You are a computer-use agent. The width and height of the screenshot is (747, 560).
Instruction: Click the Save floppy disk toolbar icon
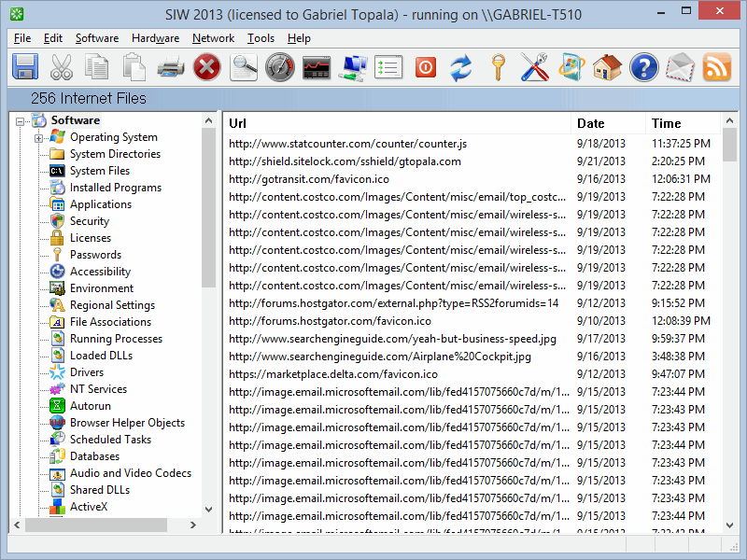(x=25, y=67)
